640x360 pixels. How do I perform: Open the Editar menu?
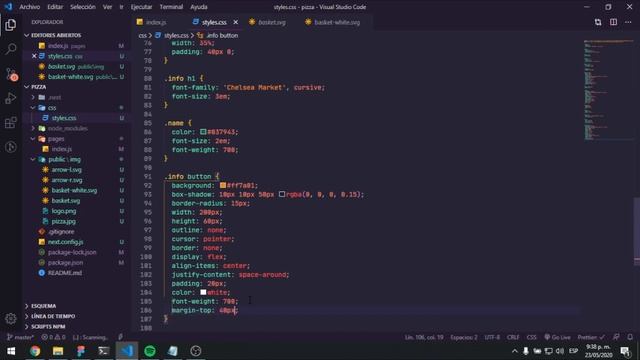coord(55,7)
